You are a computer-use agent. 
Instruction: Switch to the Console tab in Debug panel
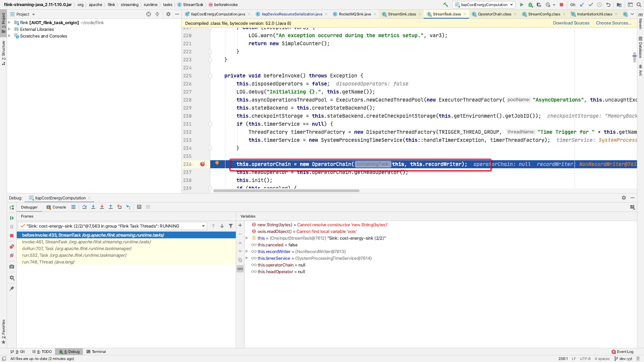pos(56,207)
